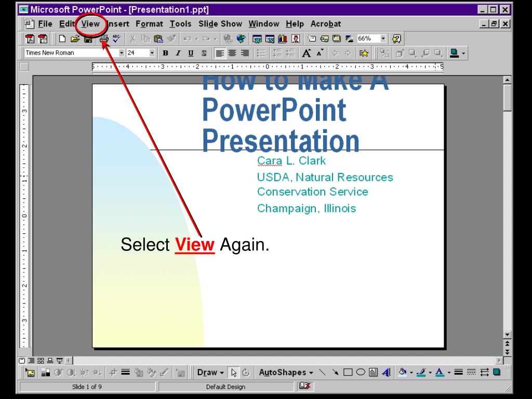The height and width of the screenshot is (399, 532).
Task: Click the Spelling check ABC icon
Action: [x=116, y=38]
